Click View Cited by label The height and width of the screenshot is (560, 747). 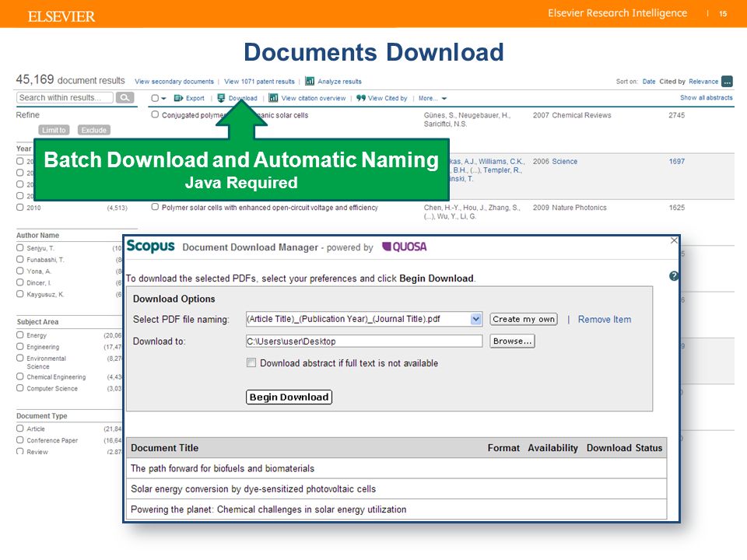[x=388, y=98]
